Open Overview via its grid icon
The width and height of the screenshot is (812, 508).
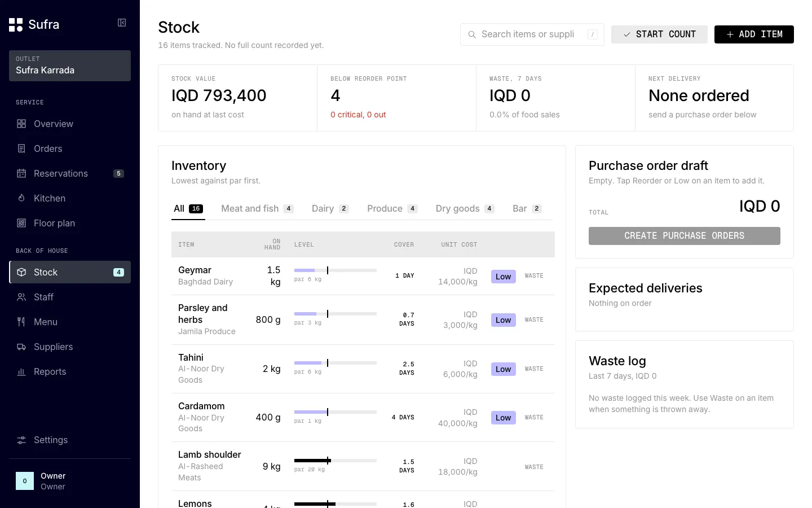[x=21, y=124]
